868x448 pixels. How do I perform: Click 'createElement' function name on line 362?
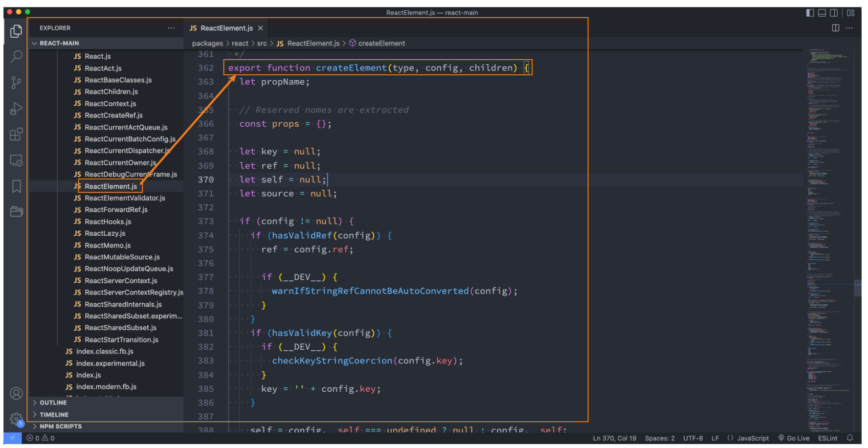(351, 68)
